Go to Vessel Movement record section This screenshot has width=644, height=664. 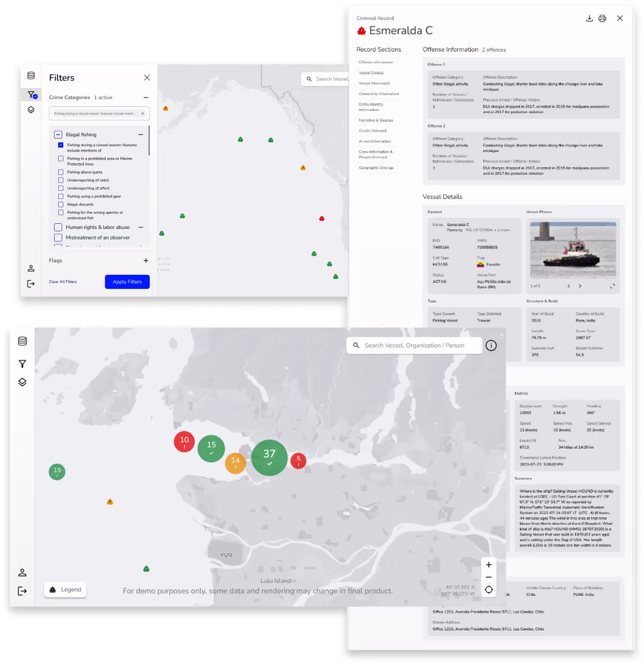(375, 83)
